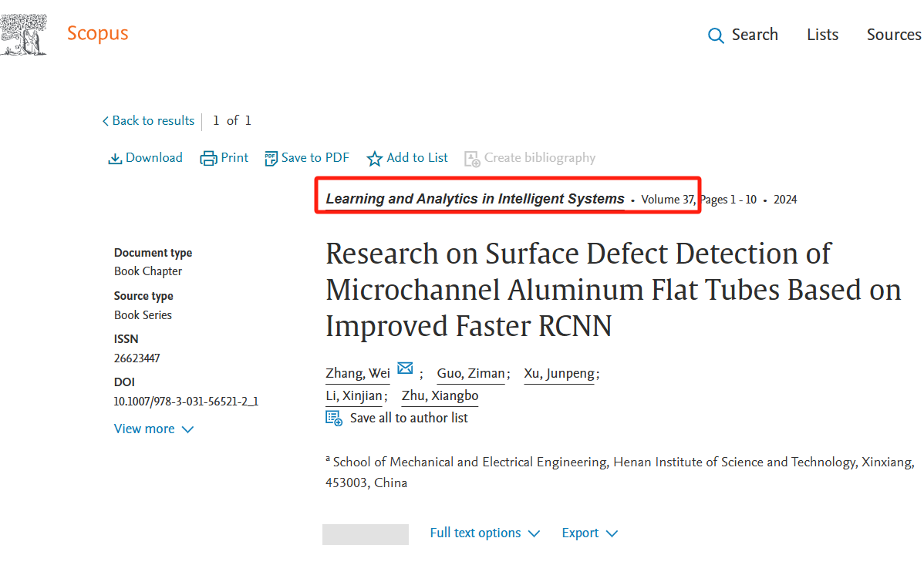Go Back to results
This screenshot has width=924, height=565.
click(x=148, y=121)
